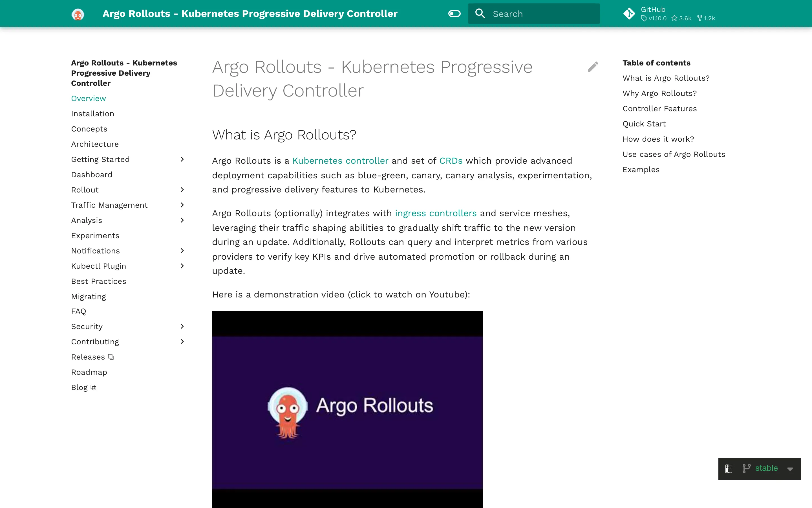
Task: Open Releases external link icon
Action: click(111, 357)
